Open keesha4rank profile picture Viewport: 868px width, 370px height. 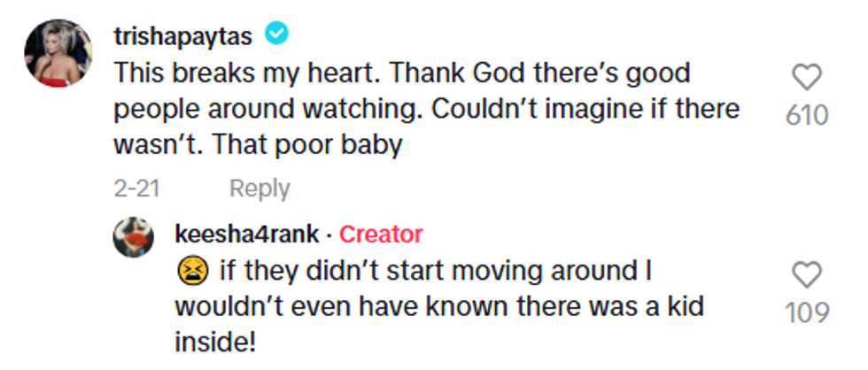[x=135, y=237]
